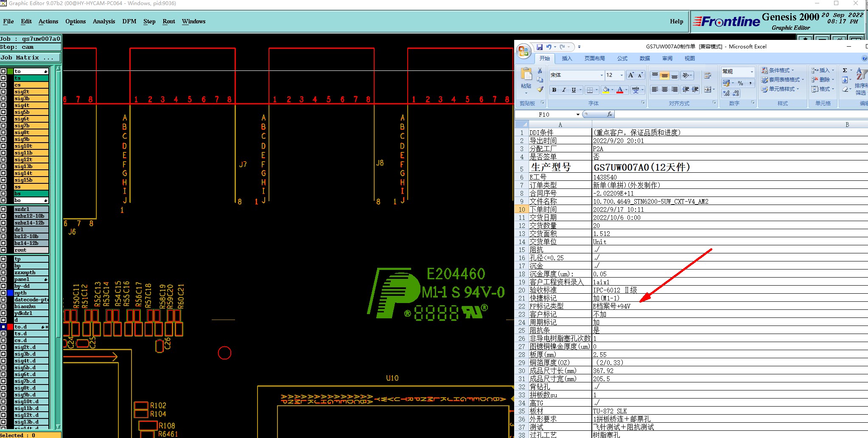Apply Bold formatting in Excel
The width and height of the screenshot is (868, 438).
[554, 90]
